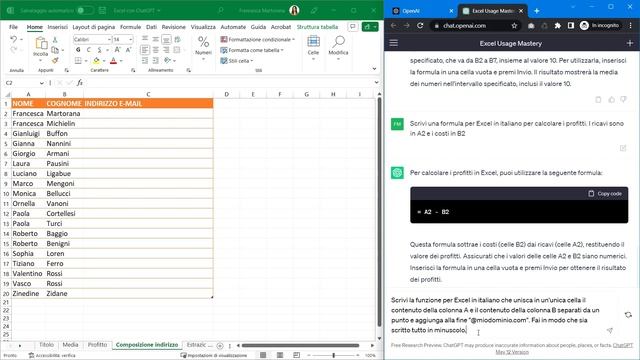Viewport: 640px width, 360px height.
Task: Click the insert function fx icon
Action: [80, 83]
